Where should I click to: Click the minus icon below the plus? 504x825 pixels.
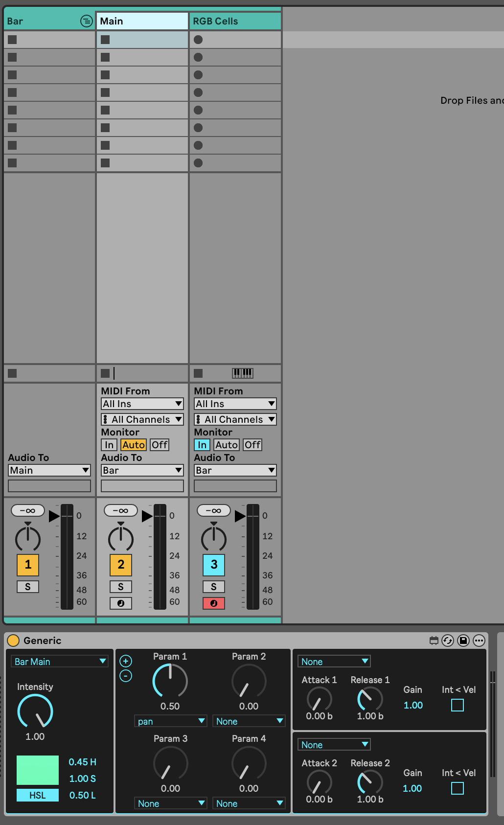[x=126, y=676]
